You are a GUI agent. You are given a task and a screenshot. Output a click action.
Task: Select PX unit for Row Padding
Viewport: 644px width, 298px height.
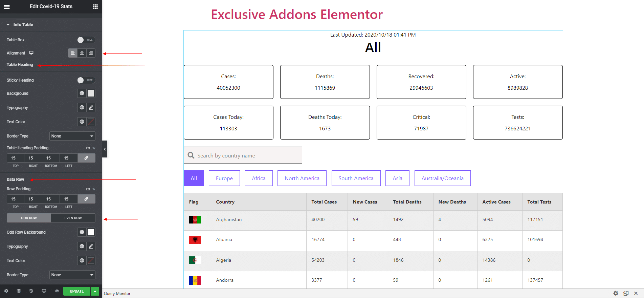point(88,189)
